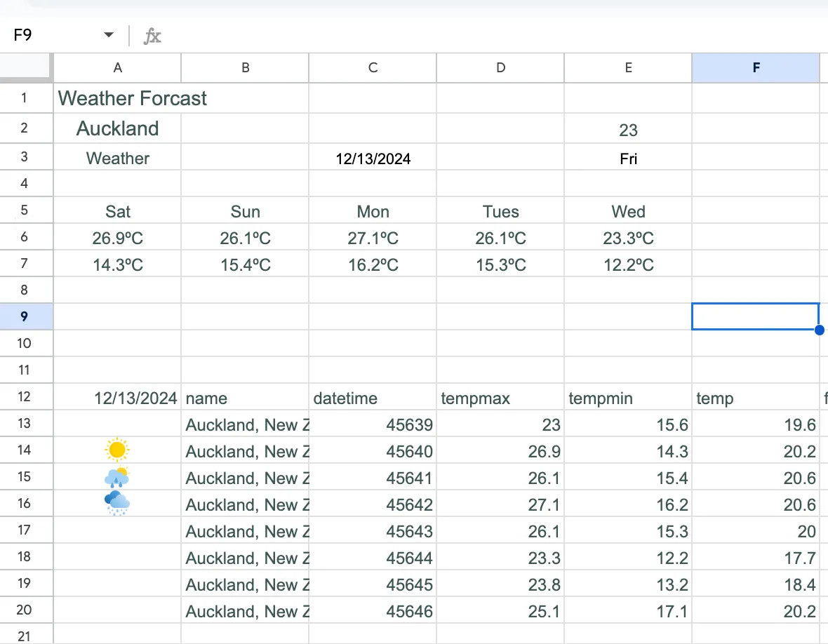Select row 9 header
This screenshot has height=644, width=828.
point(26,316)
